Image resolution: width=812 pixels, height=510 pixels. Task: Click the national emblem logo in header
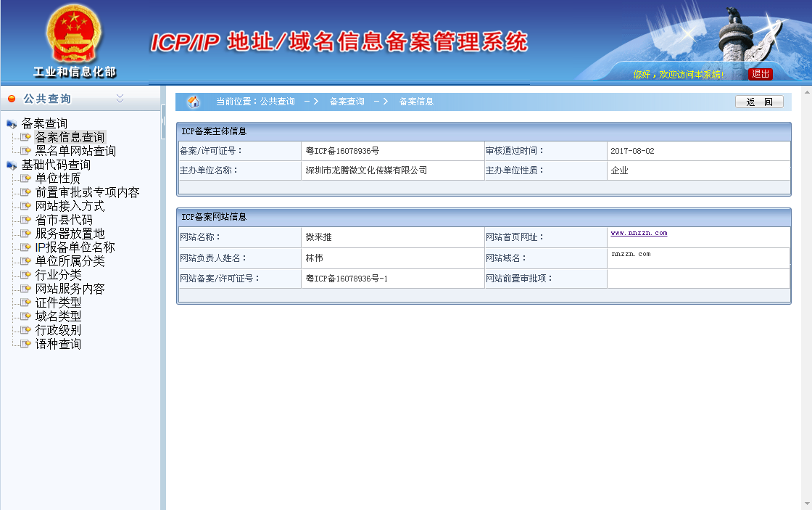pos(74,33)
